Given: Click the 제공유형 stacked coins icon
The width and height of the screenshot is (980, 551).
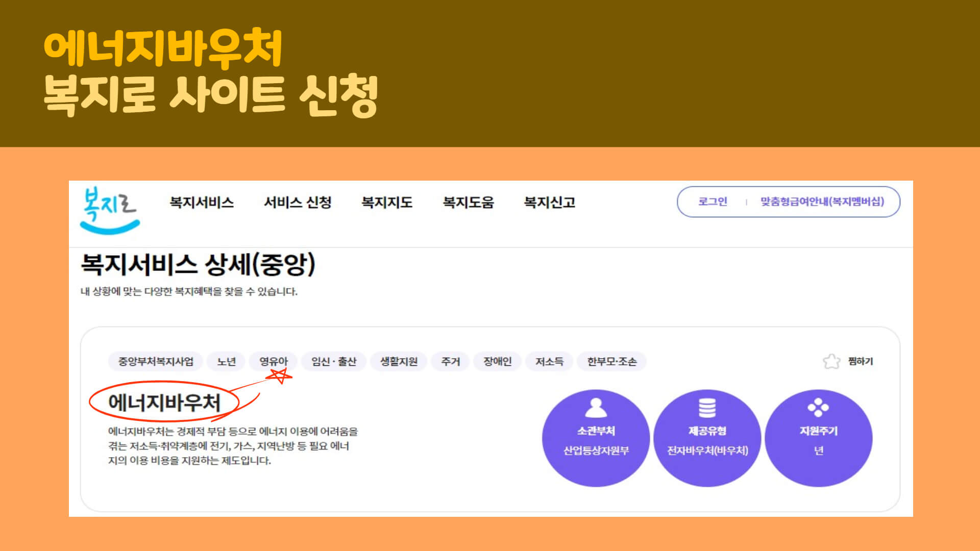Looking at the screenshot, I should 707,408.
